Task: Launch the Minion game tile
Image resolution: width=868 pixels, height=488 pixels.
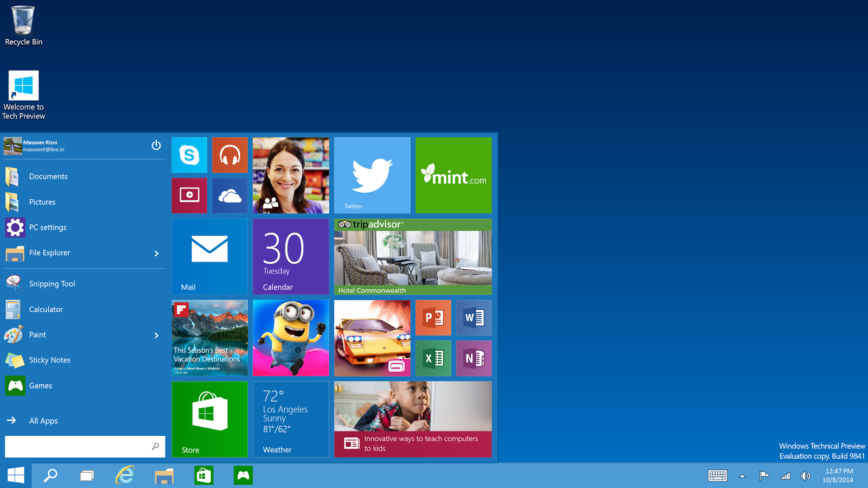Action: [291, 338]
